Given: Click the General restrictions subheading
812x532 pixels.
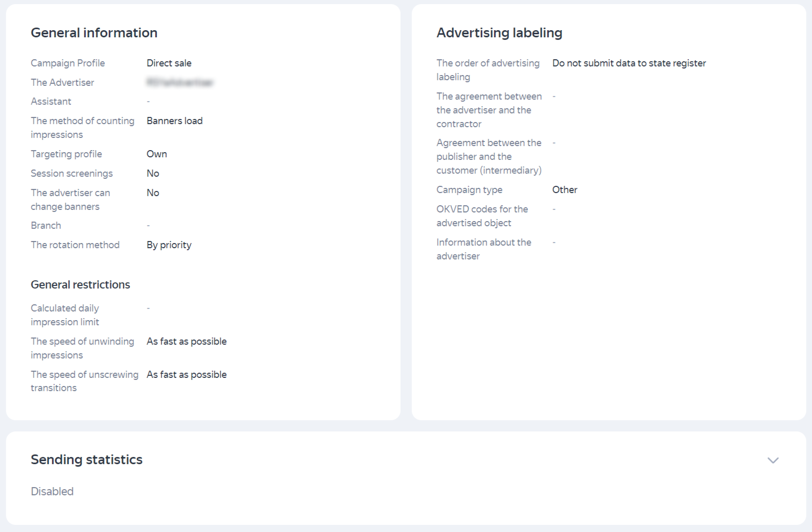Looking at the screenshot, I should 80,285.
